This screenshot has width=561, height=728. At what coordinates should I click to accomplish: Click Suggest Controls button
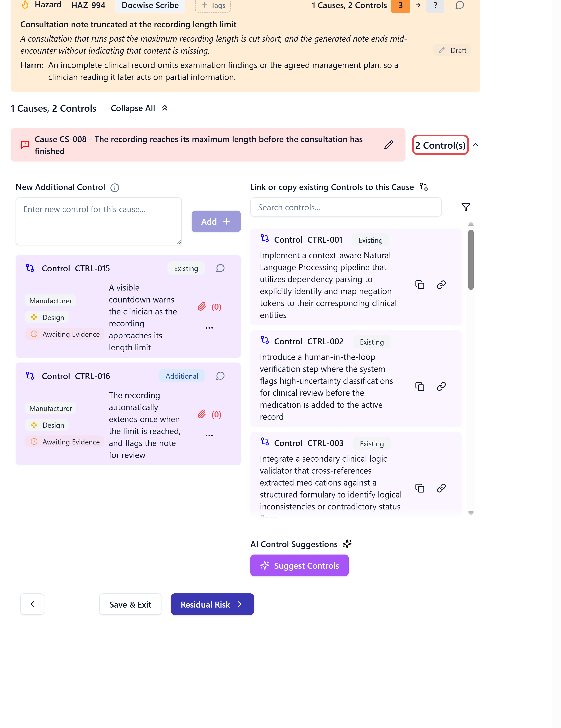pyautogui.click(x=299, y=565)
